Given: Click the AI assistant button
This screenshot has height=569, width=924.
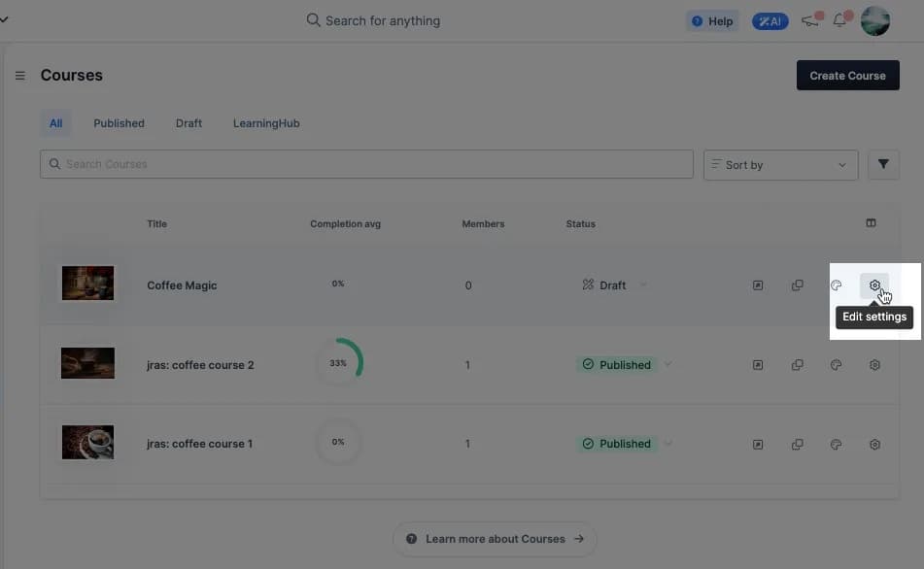Looking at the screenshot, I should [x=770, y=21].
